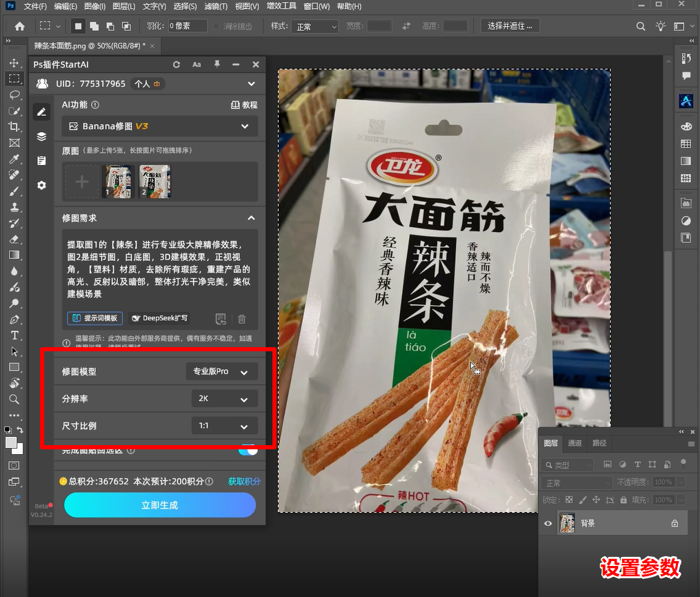Click the 提示词模板 button
The image size is (700, 597).
[x=95, y=318]
